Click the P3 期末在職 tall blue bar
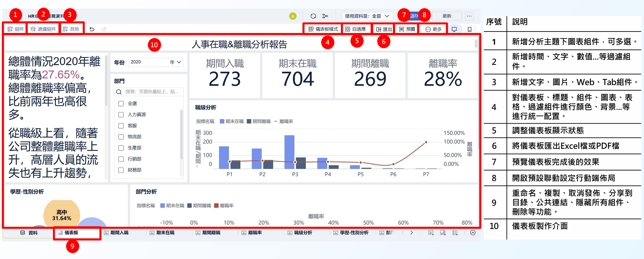 (x=289, y=152)
